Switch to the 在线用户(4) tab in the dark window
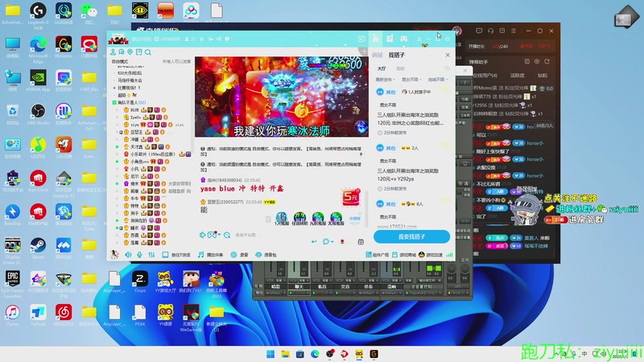The width and height of the screenshot is (644, 362). coord(485,76)
